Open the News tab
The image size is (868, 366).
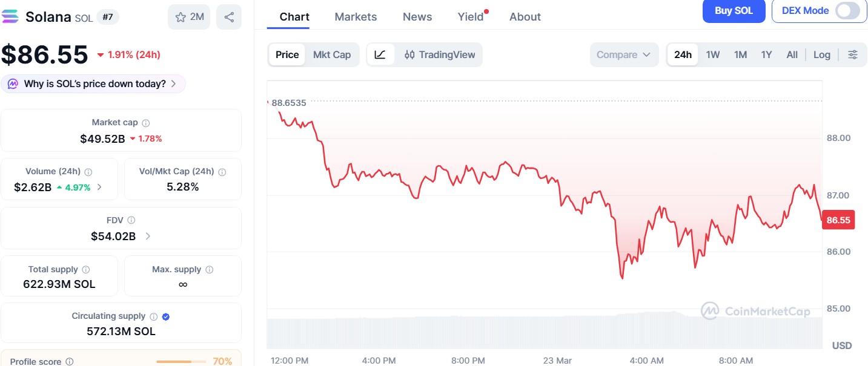coord(417,17)
